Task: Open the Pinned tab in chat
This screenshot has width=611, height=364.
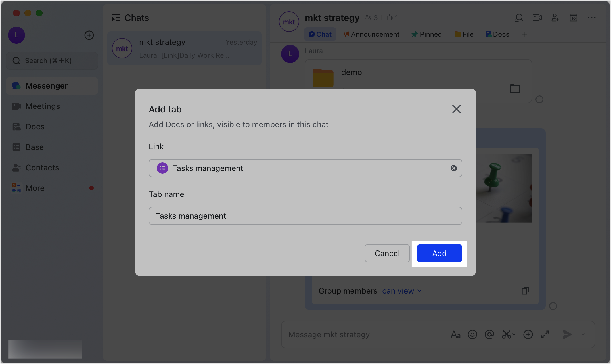Action: click(427, 34)
